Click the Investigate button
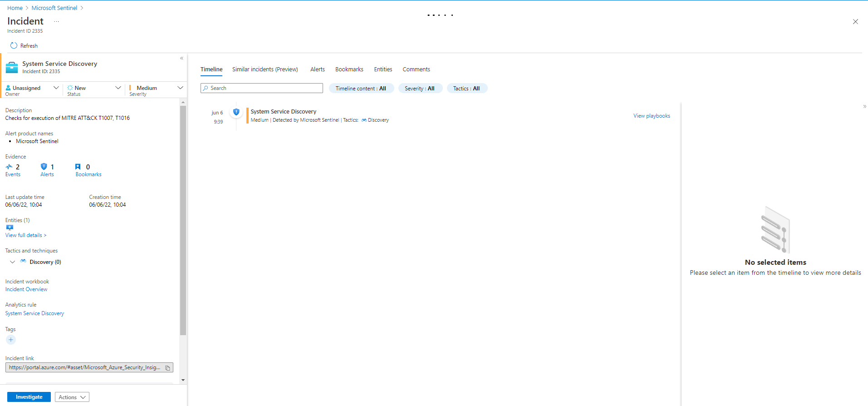This screenshot has width=868, height=406. click(x=29, y=397)
